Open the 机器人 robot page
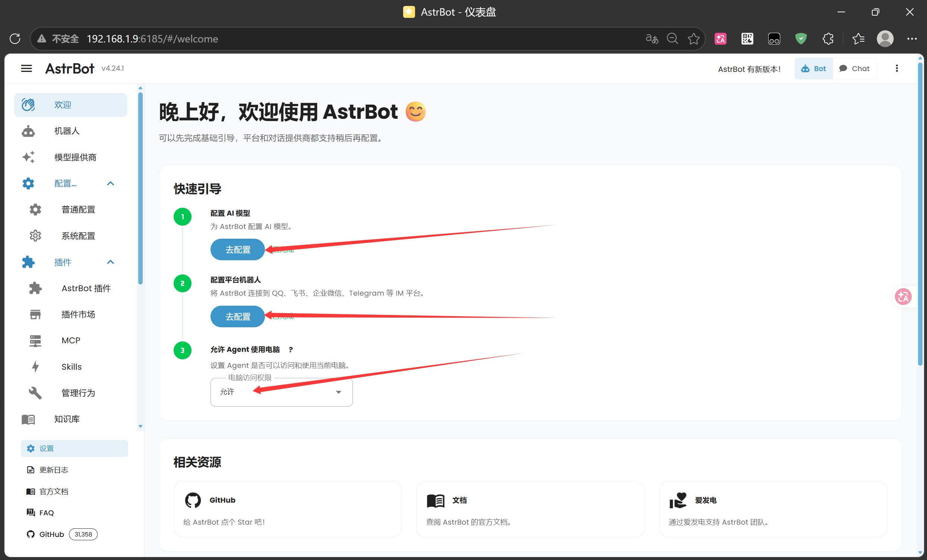The width and height of the screenshot is (927, 560). 70,131
